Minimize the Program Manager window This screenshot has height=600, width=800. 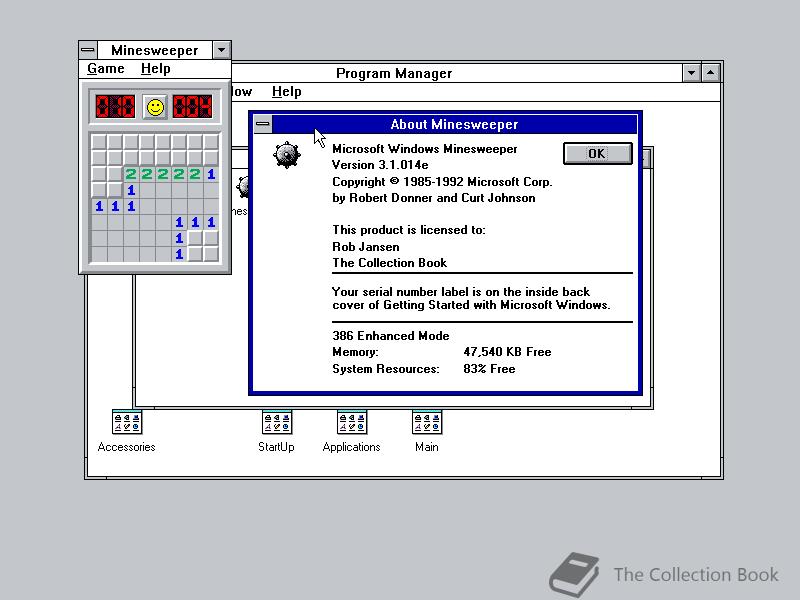tap(691, 73)
